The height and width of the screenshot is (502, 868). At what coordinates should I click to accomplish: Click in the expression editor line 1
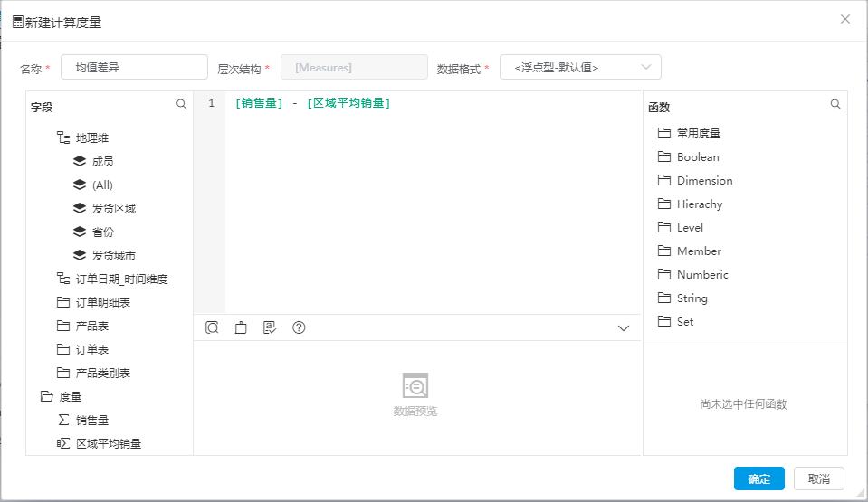(433, 103)
